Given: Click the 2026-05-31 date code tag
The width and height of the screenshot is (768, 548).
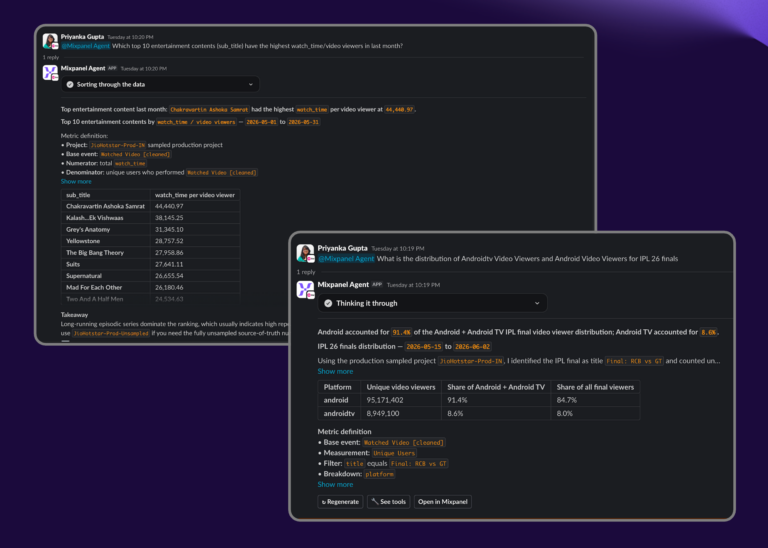Looking at the screenshot, I should click(304, 122).
